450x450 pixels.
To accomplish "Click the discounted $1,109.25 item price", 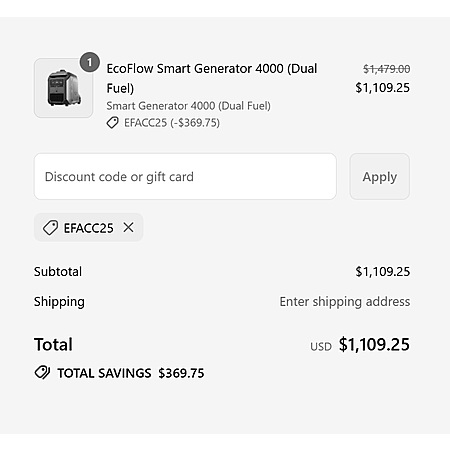I will pos(382,88).
